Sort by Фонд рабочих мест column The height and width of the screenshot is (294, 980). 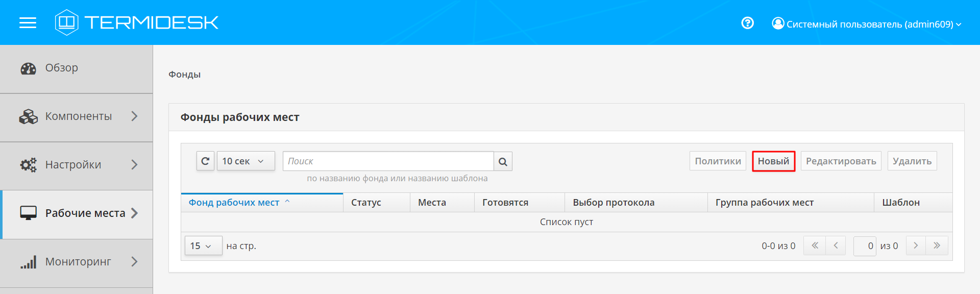tap(234, 203)
